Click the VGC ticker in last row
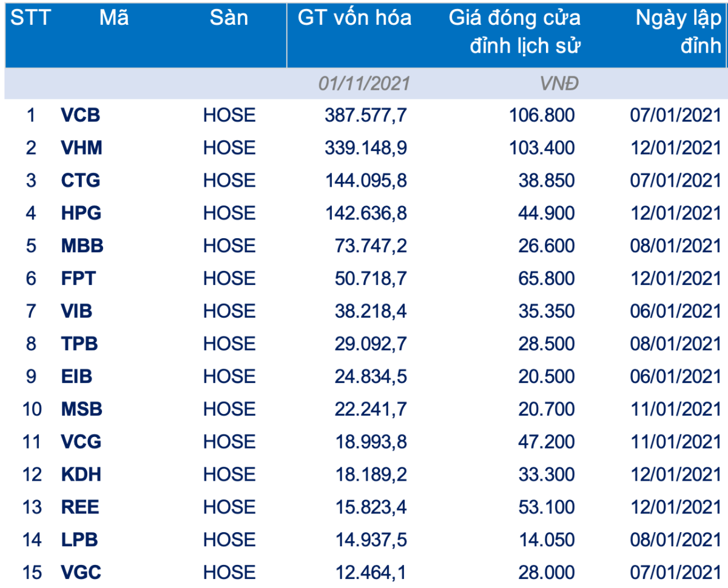 pos(81,572)
